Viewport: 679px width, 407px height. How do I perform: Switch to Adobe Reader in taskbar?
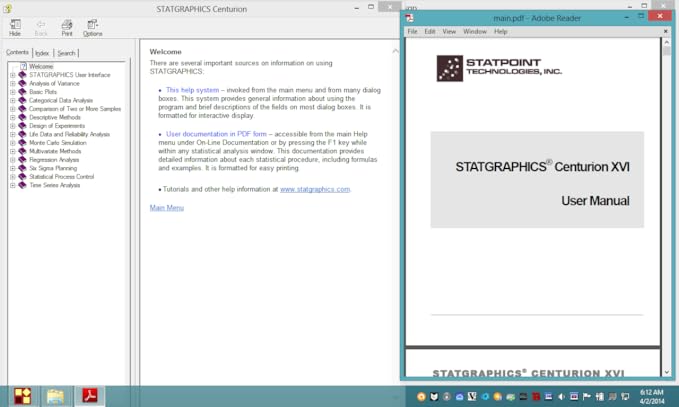click(x=90, y=396)
